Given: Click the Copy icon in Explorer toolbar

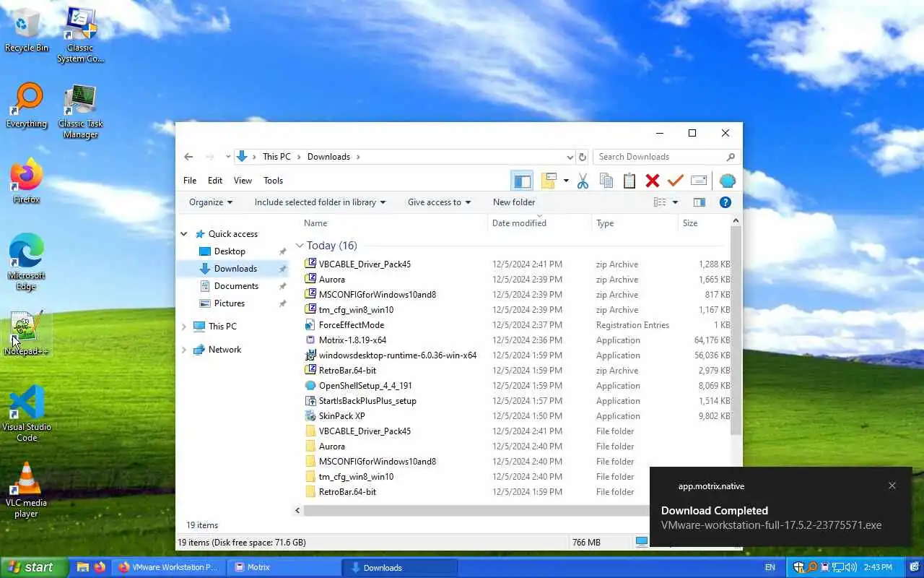Looking at the screenshot, I should tap(606, 181).
